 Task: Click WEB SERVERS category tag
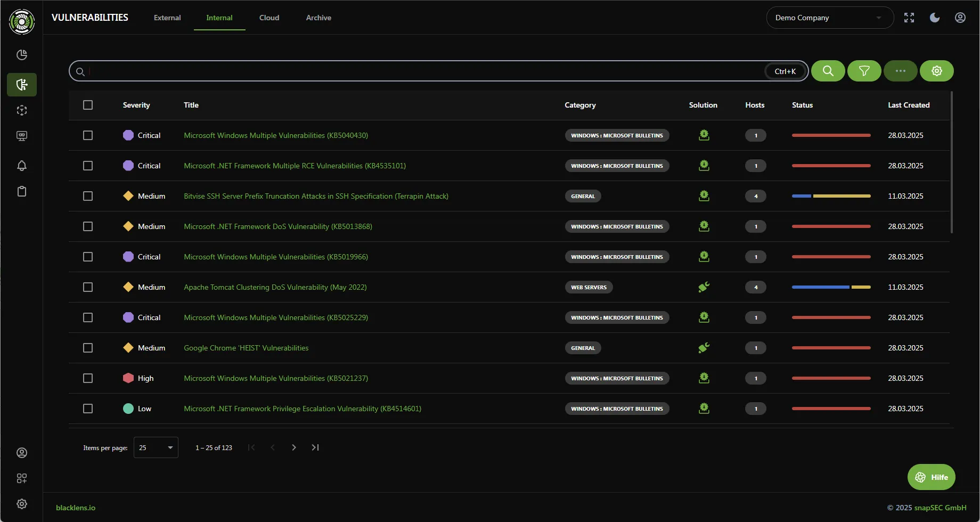tap(589, 287)
